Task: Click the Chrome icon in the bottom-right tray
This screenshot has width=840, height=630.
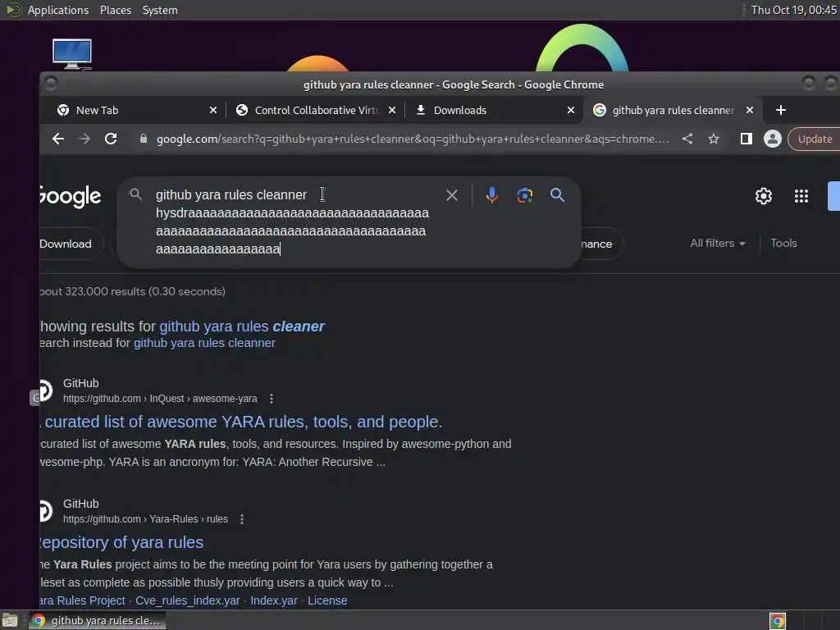Action: click(778, 622)
